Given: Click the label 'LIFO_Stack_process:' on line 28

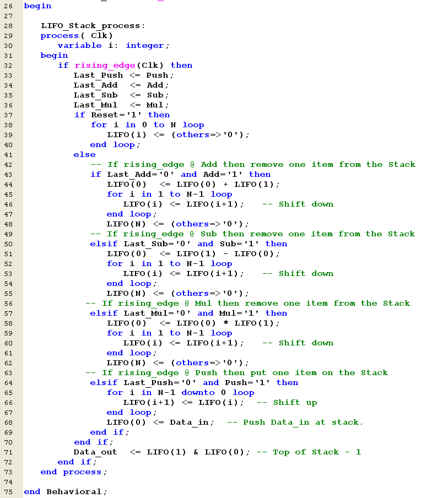Looking at the screenshot, I should click(93, 26).
